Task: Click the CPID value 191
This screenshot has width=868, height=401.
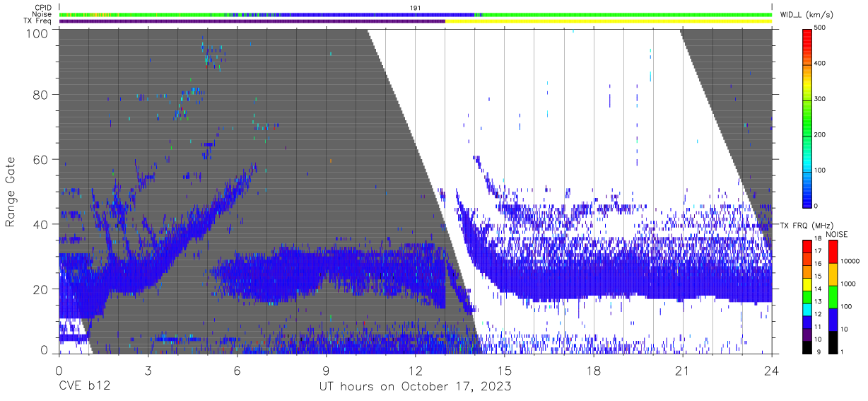Action: [x=416, y=8]
